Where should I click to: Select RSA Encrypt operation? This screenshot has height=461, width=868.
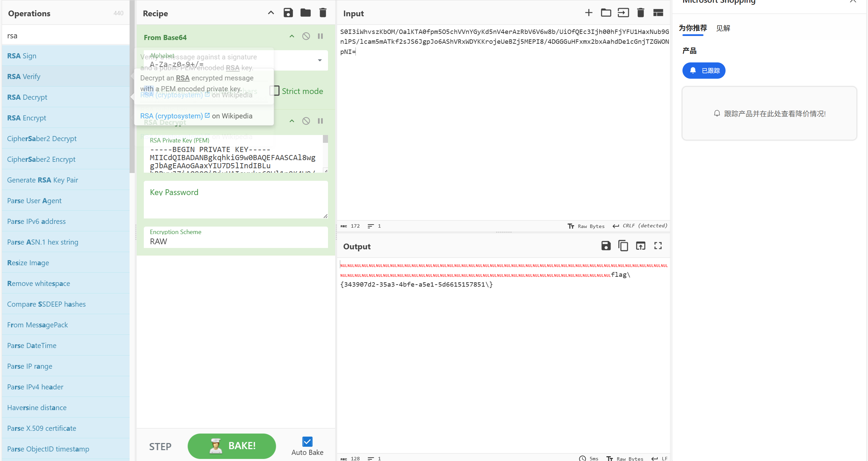(x=66, y=118)
